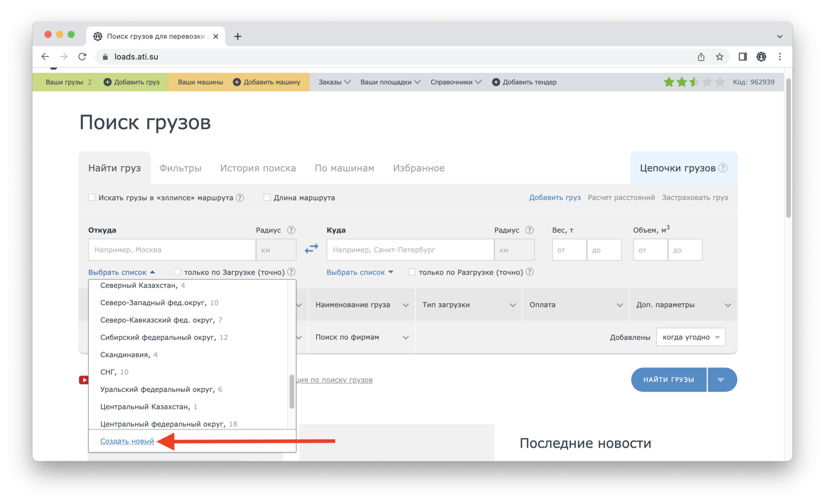
Task: Expand the Заказы menu in the top bar
Action: [334, 82]
